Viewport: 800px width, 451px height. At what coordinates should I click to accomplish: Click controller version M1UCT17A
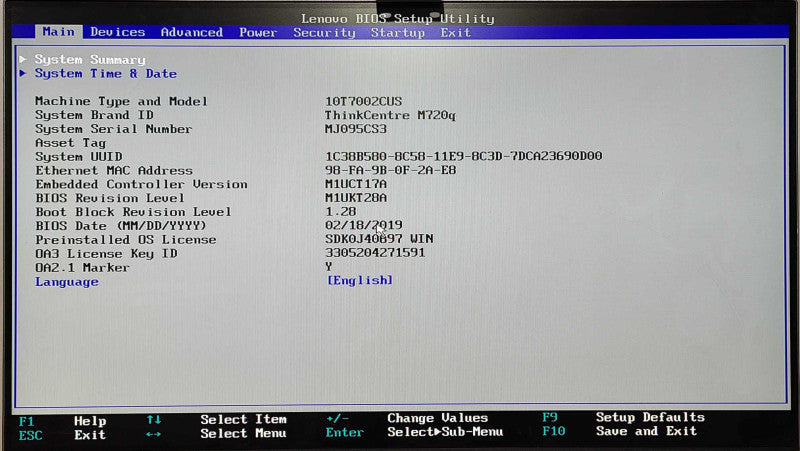(356, 184)
